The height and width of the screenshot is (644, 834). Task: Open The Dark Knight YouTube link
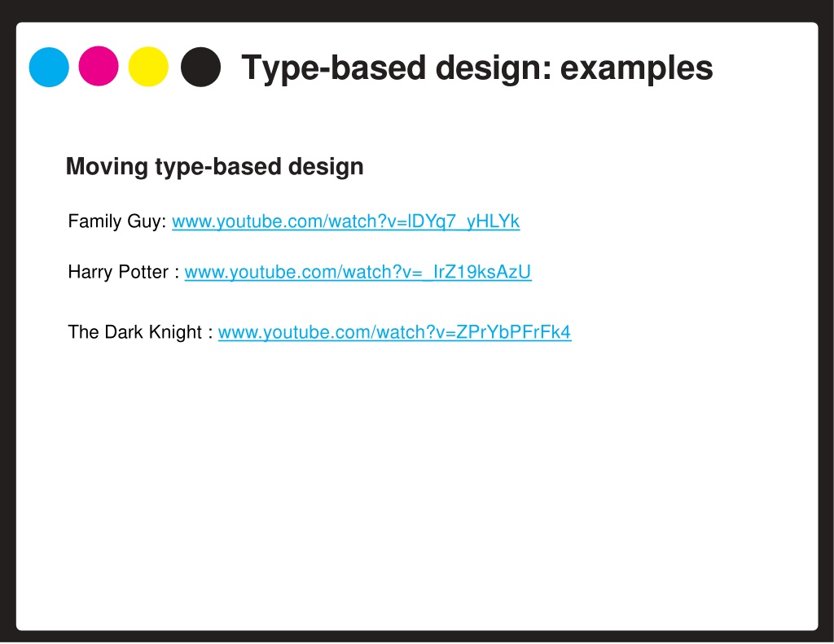click(395, 332)
